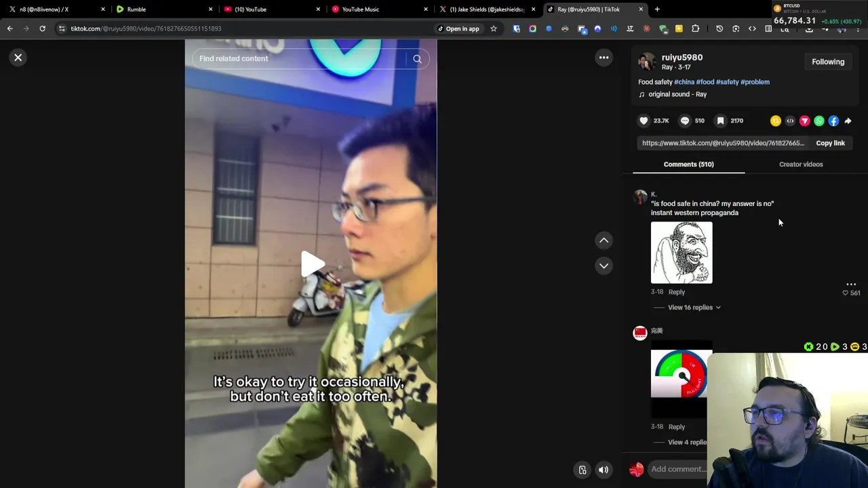Image resolution: width=868 pixels, height=488 pixels.
Task: Switch to Comments (510) tab
Action: pyautogui.click(x=688, y=164)
